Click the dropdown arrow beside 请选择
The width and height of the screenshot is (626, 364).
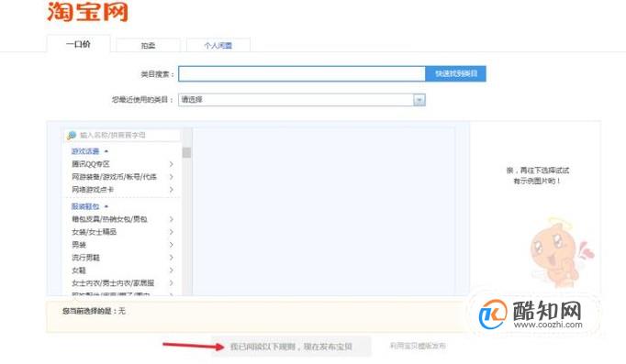tap(419, 100)
